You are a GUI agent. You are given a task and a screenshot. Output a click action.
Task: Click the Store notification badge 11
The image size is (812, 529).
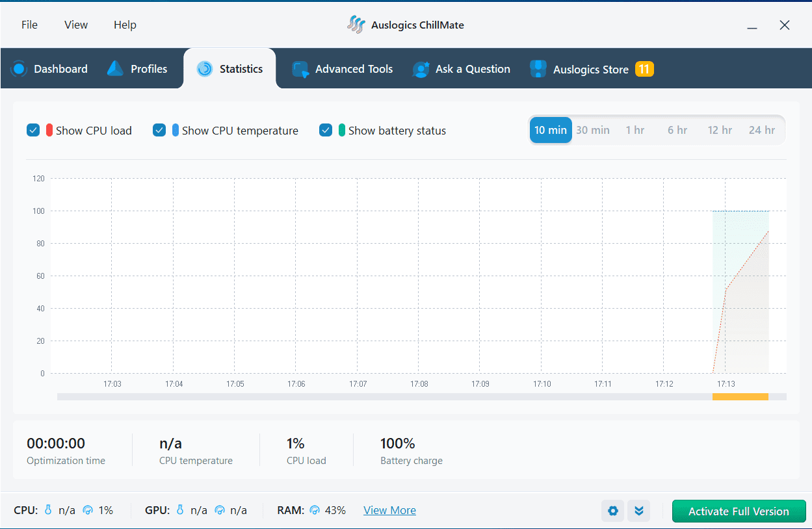[x=644, y=69]
